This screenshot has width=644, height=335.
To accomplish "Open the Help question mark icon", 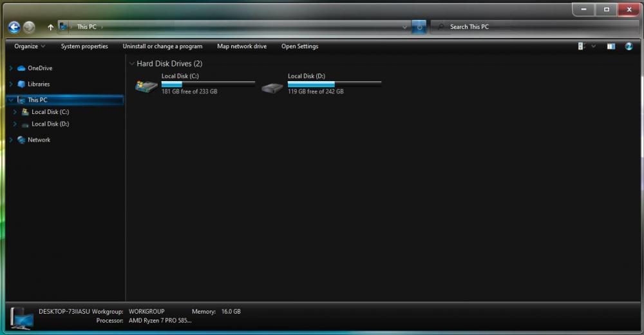I will click(629, 46).
